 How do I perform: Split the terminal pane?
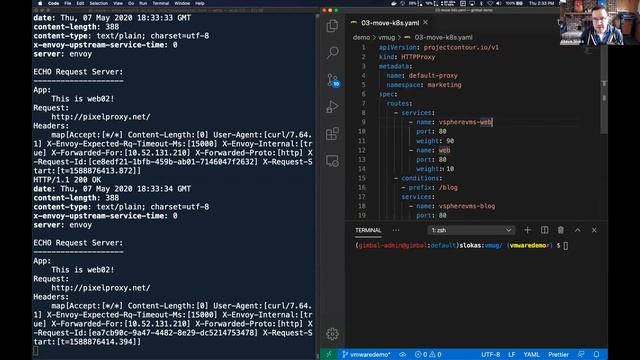point(544,230)
